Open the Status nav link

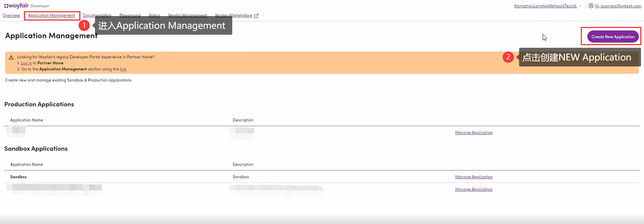[154, 15]
